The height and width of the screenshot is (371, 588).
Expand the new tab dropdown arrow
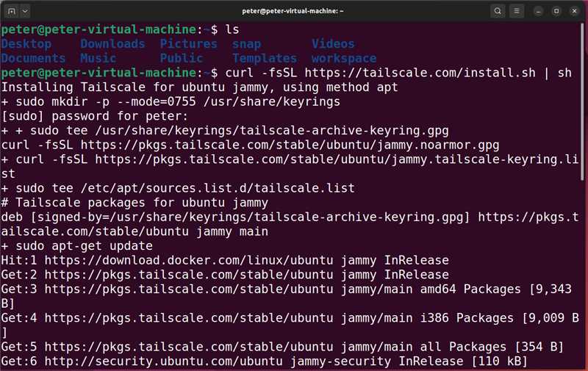coord(26,11)
